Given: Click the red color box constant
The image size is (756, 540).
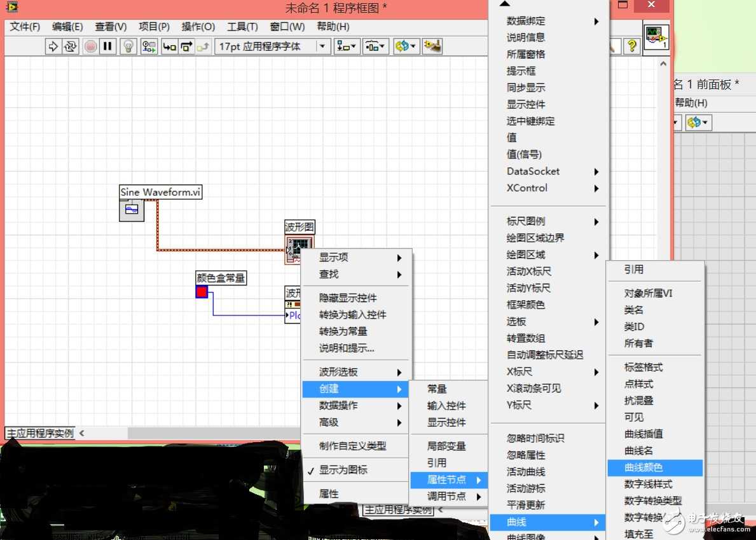Looking at the screenshot, I should pos(202,292).
